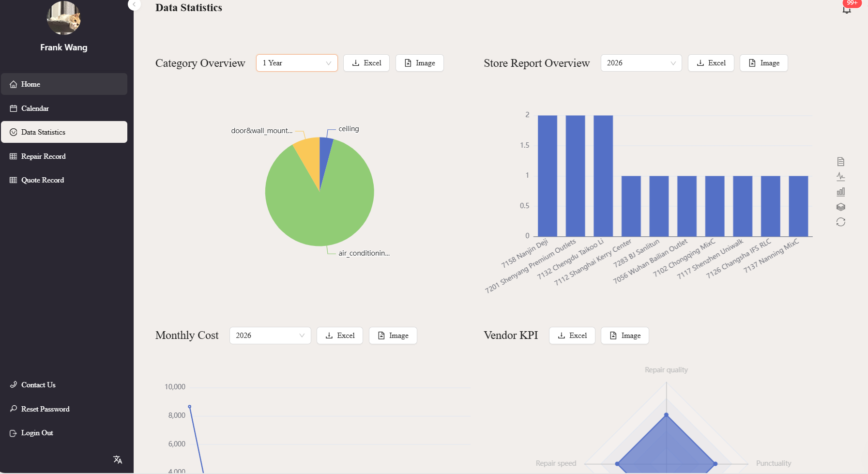
Task: Select the 'ceiling' pie chart label
Action: tap(349, 129)
